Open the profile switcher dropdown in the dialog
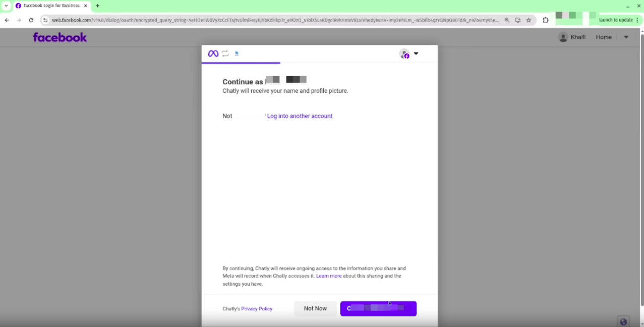Viewport: 644px width, 327px height. coord(416,53)
